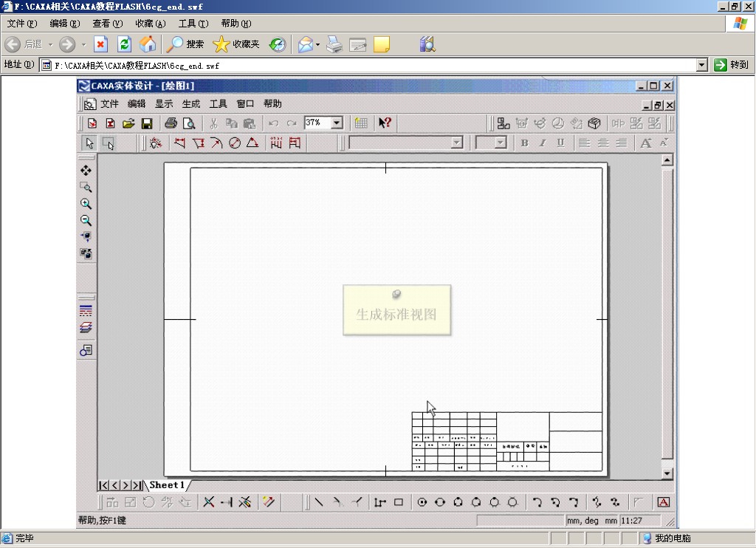The width and height of the screenshot is (756, 548).
Task: Click the context help arrow question icon
Action: tap(385, 123)
